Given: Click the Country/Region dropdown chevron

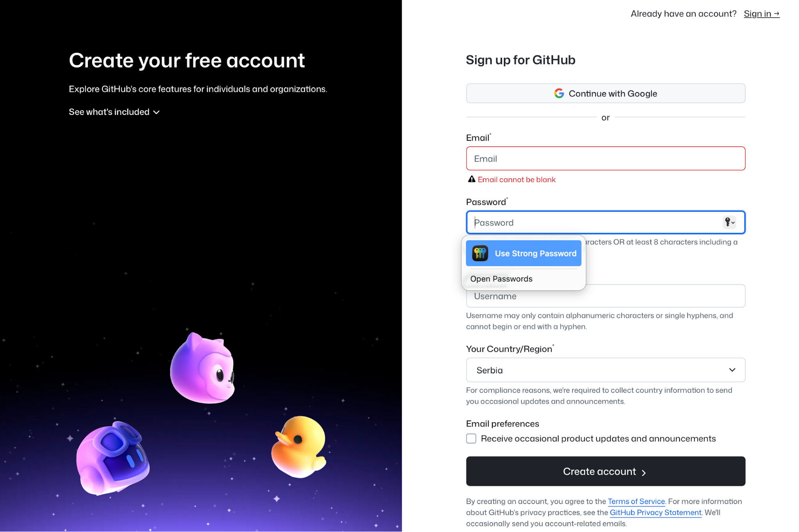Looking at the screenshot, I should (732, 370).
